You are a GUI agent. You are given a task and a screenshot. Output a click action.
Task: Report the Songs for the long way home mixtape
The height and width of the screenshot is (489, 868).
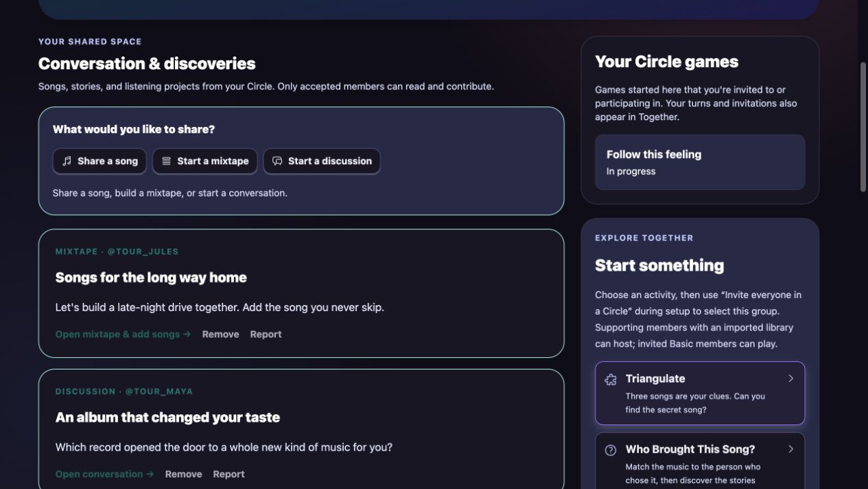point(266,334)
